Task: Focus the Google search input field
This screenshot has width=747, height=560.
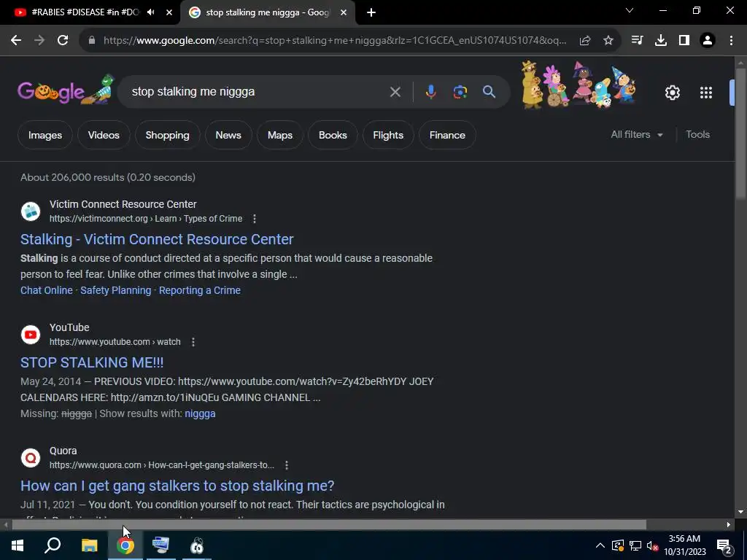Action: [x=258, y=91]
